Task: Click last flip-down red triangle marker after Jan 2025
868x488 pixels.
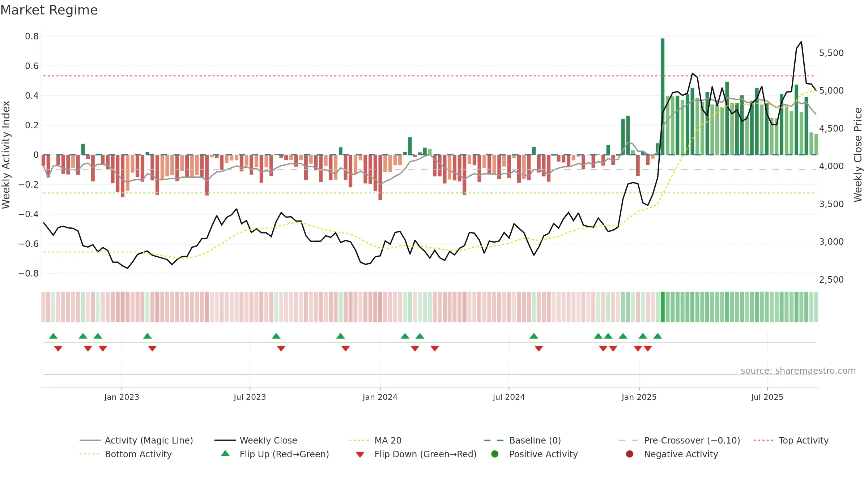Action: [x=648, y=348]
